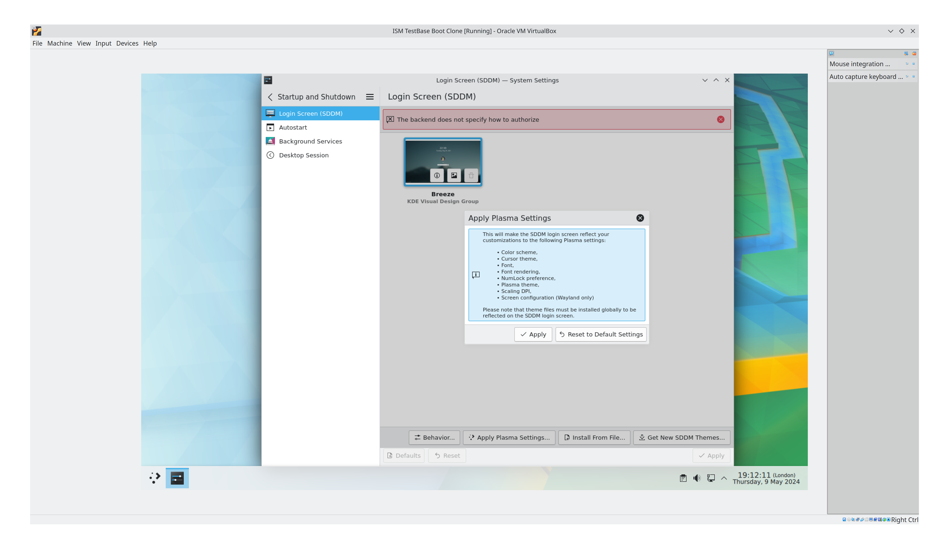The width and height of the screenshot is (949, 560).
Task: Select the Breeze login theme thumbnail
Action: 443,155
